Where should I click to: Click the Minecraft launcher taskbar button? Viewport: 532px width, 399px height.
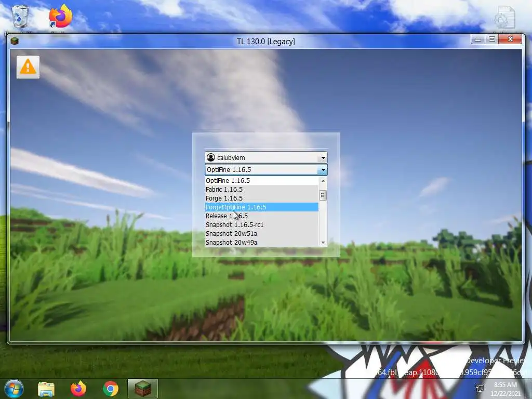coord(143,389)
